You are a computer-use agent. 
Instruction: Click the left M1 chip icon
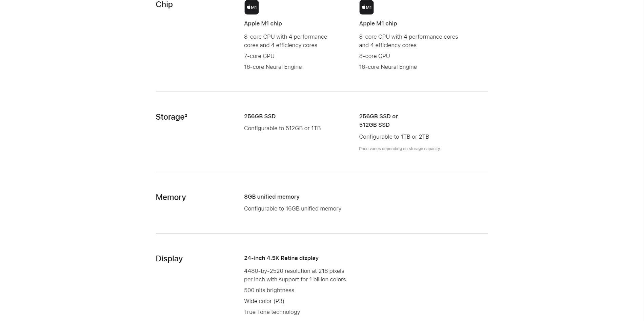[x=251, y=7]
